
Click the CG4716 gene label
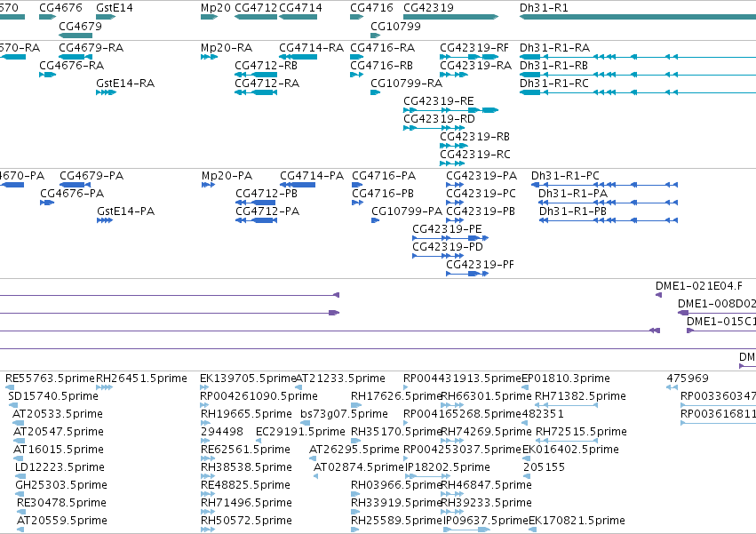tap(371, 8)
